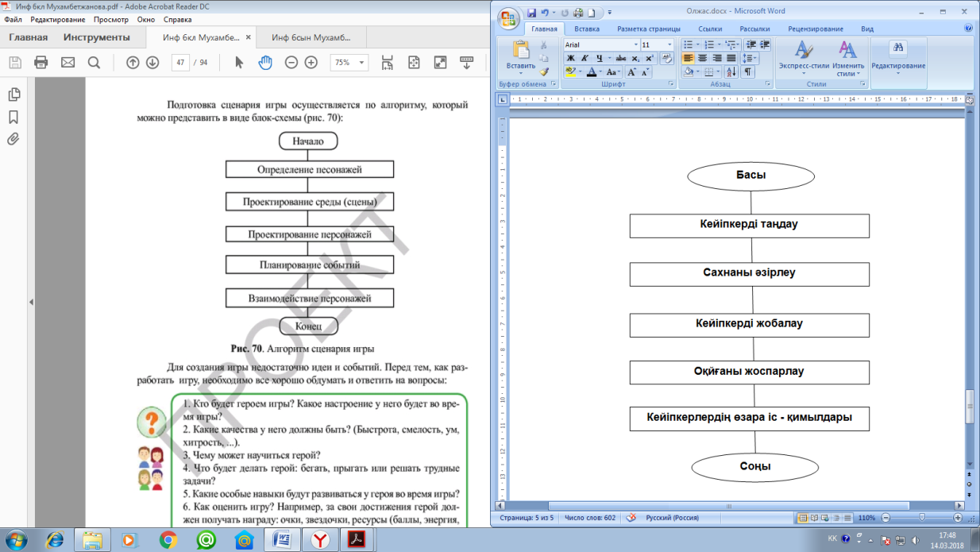The image size is (980, 552).
Task: Click Изменить стили button
Action: (848, 58)
